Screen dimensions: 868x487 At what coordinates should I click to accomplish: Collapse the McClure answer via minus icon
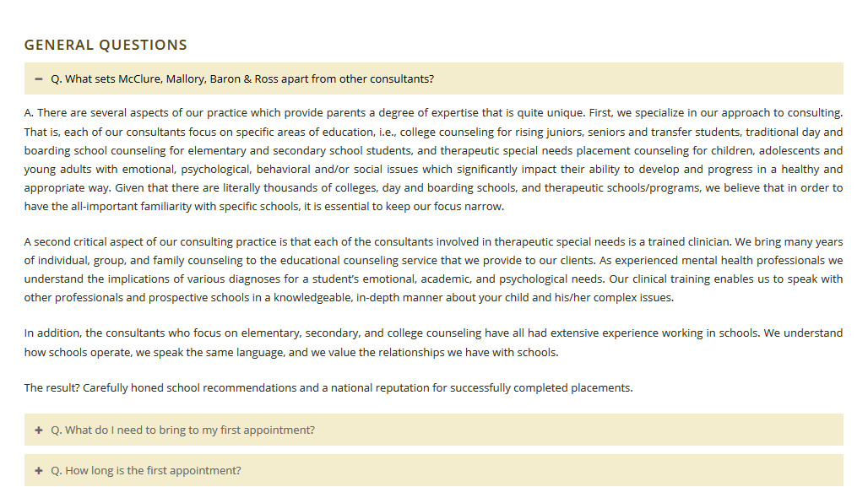pos(38,79)
